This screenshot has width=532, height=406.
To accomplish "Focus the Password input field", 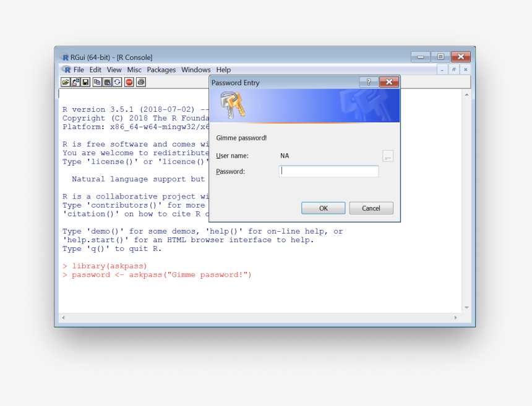I will tap(328, 171).
